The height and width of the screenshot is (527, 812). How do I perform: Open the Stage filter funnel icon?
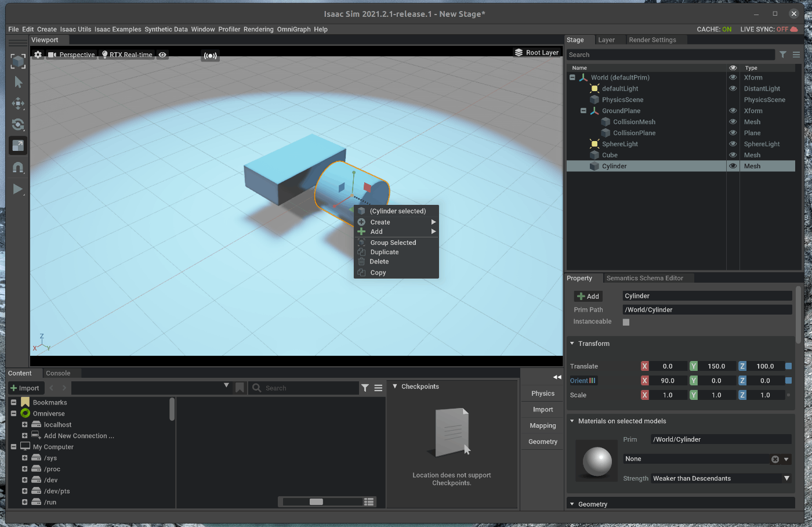click(x=783, y=55)
